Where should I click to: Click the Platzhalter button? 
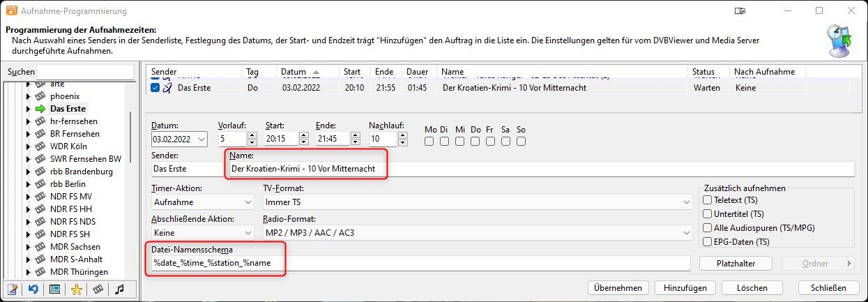pos(736,263)
